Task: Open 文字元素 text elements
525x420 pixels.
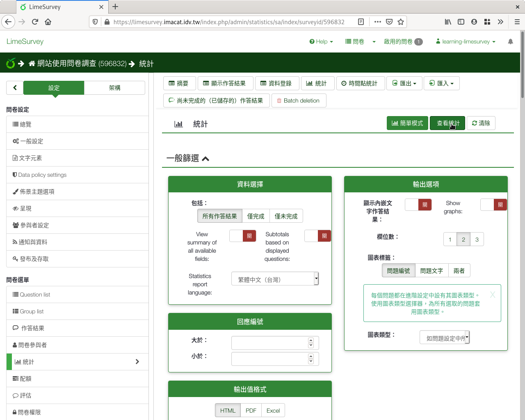Action: click(78, 158)
